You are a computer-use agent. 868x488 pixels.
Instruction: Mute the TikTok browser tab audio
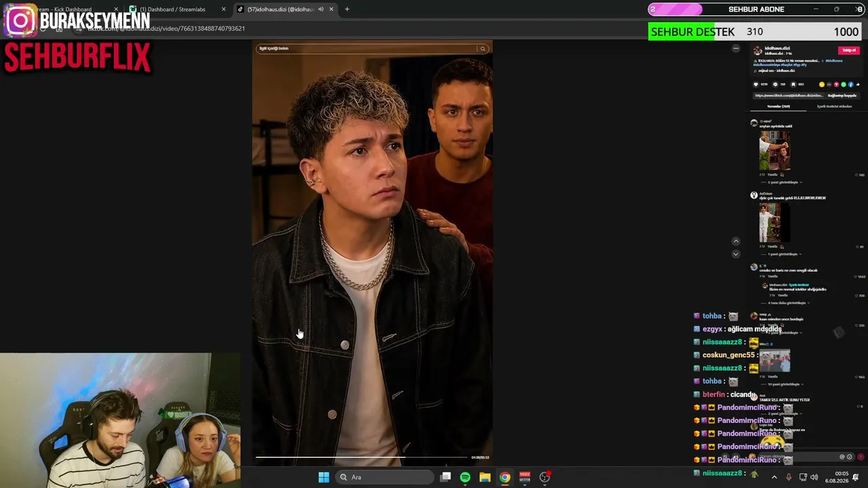pos(321,9)
